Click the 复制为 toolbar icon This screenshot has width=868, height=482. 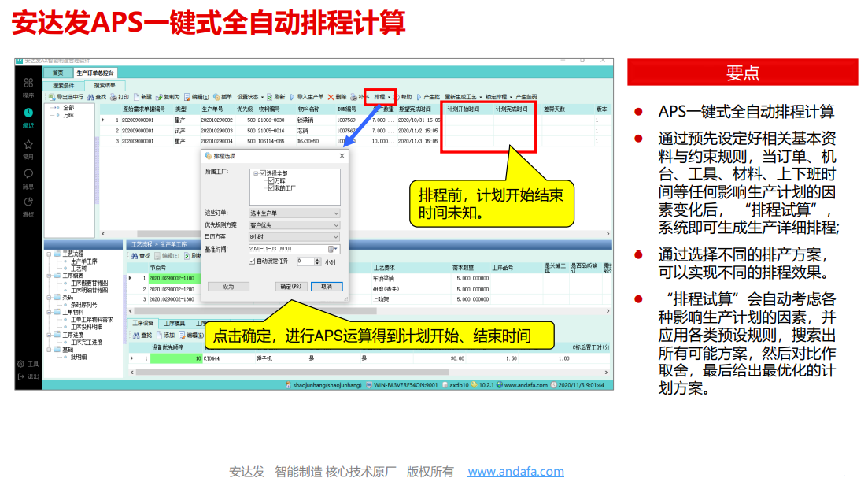[160, 97]
